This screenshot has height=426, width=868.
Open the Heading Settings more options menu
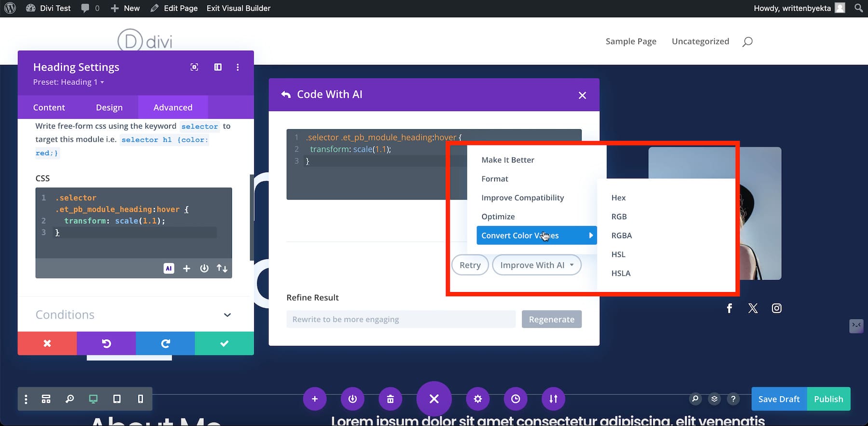coord(238,67)
